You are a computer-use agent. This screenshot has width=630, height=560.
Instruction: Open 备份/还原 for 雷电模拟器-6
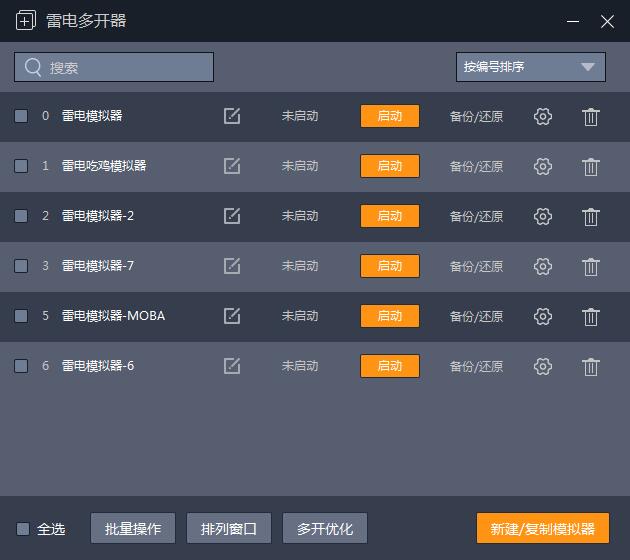point(477,366)
